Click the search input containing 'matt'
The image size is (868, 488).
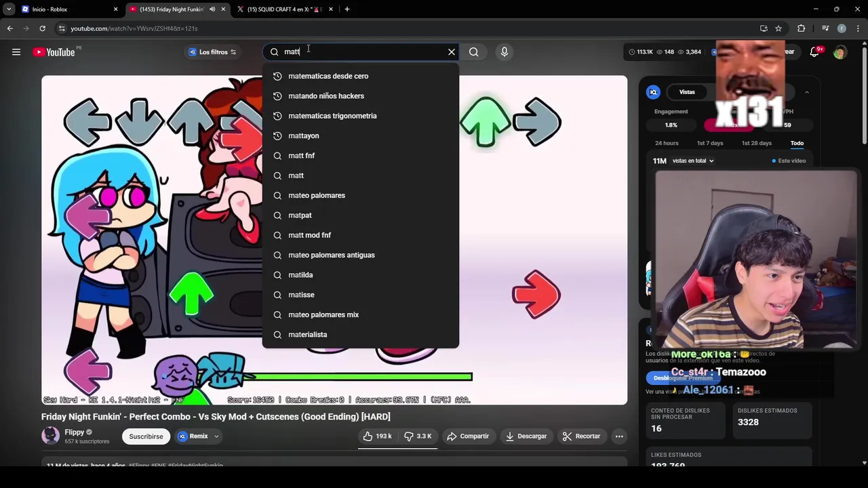(359, 52)
